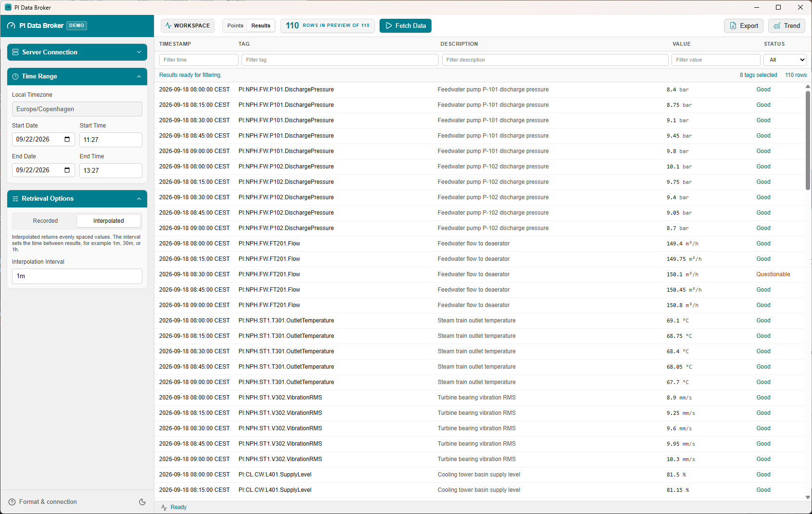Focus the Filter time field

pyautogui.click(x=199, y=60)
